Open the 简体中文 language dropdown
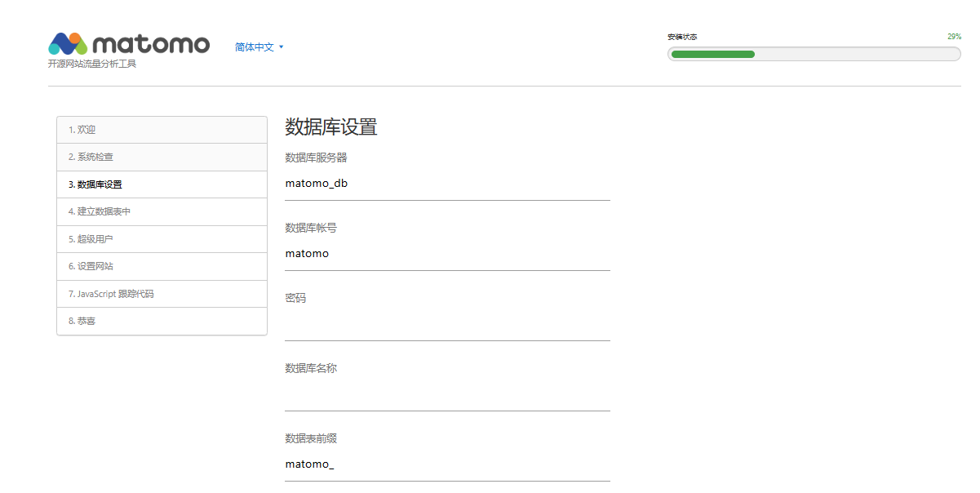 tap(255, 47)
